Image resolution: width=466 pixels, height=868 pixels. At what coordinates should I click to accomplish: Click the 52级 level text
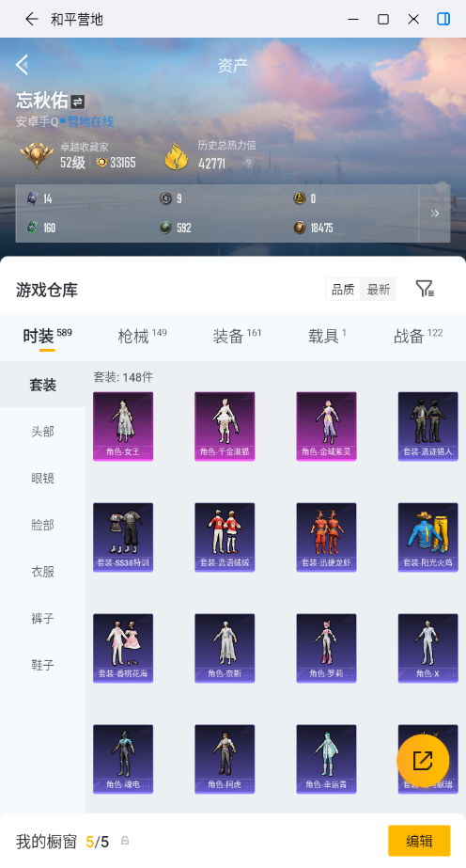tap(72, 162)
